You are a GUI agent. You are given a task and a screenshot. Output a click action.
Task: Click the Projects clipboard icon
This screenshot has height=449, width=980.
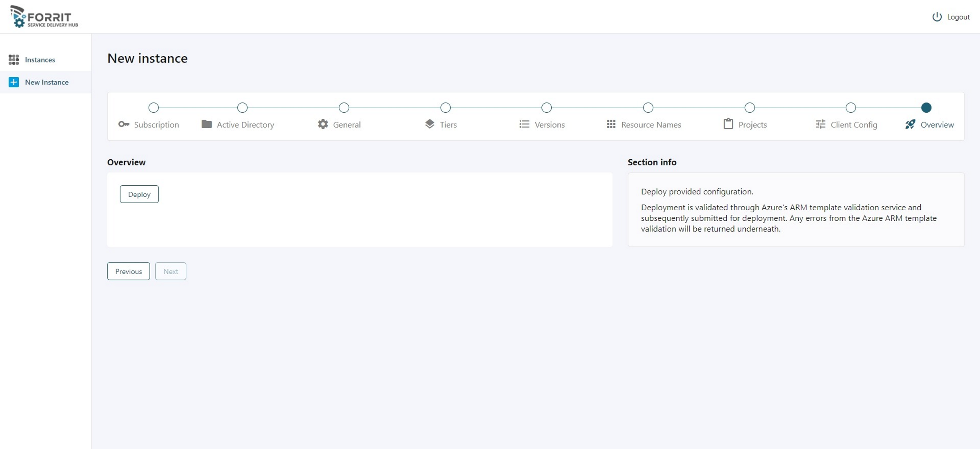[728, 124]
